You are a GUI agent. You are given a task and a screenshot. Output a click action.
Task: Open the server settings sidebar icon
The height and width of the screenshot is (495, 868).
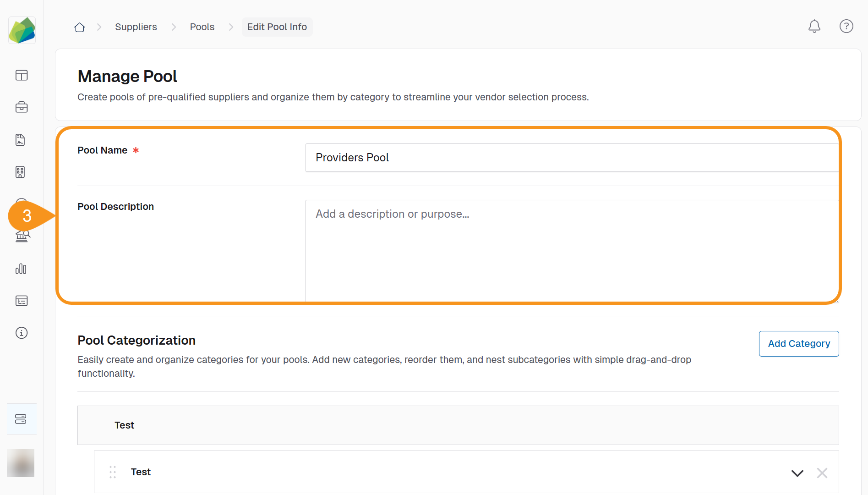coord(21,419)
